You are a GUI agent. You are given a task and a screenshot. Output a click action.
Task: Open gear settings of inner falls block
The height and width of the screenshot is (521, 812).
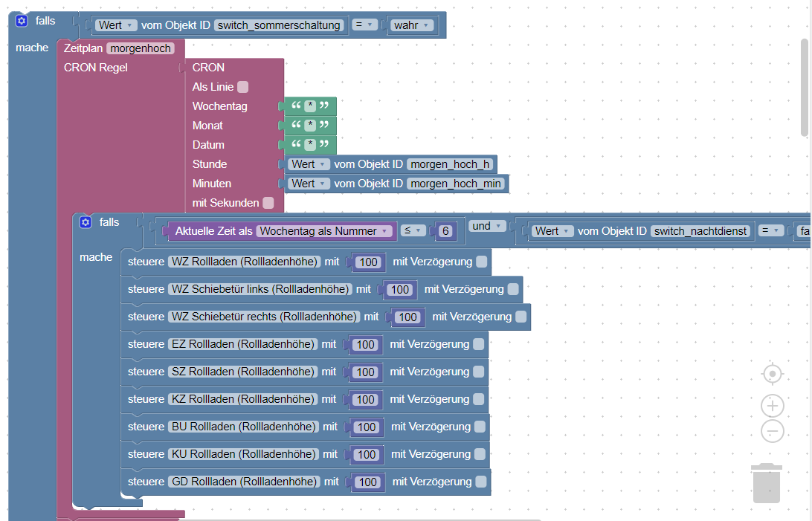pyautogui.click(x=86, y=222)
